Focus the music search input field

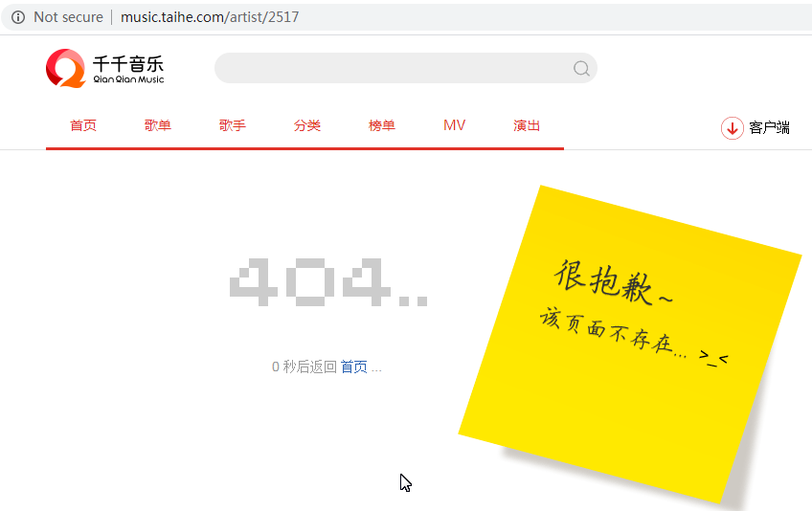pyautogui.click(x=393, y=68)
